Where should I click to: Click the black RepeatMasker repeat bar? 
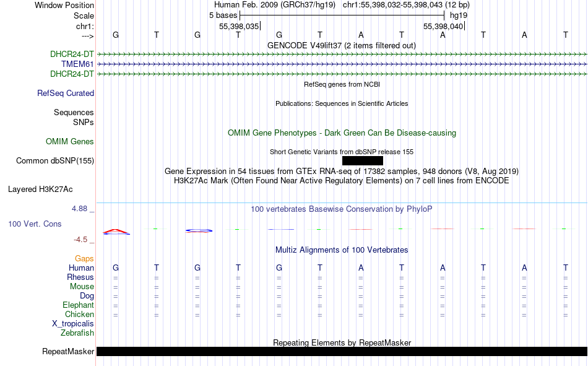click(342, 351)
